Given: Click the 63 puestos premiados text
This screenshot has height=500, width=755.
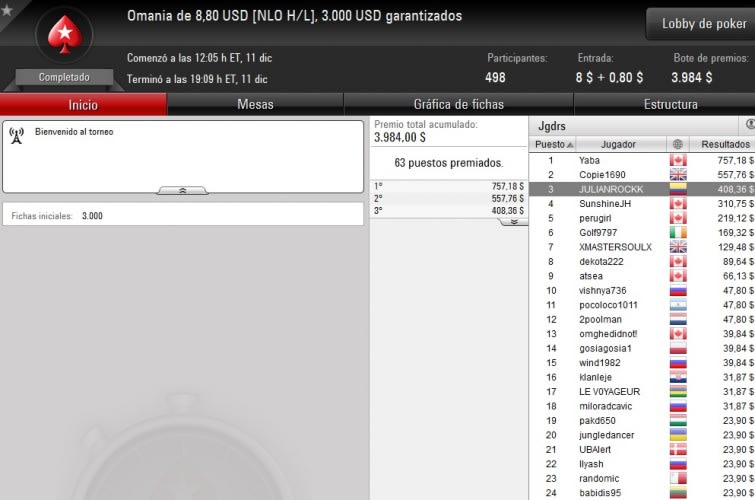Looking at the screenshot, I should [x=448, y=163].
